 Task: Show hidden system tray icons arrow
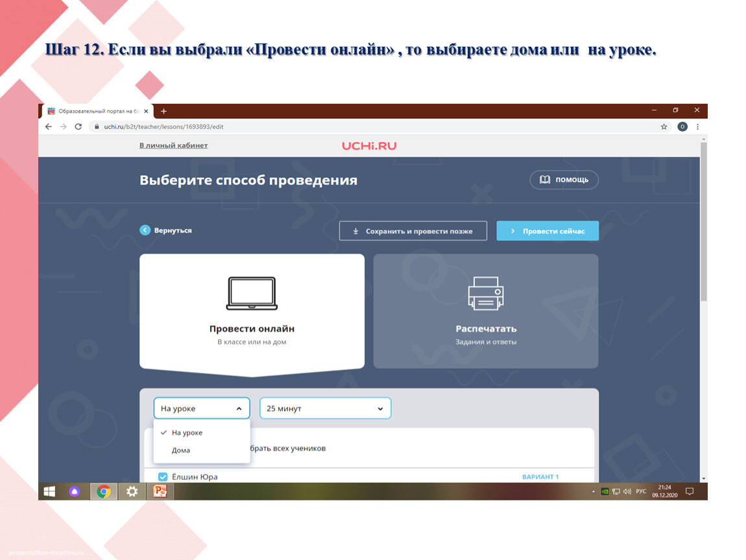pyautogui.click(x=594, y=492)
